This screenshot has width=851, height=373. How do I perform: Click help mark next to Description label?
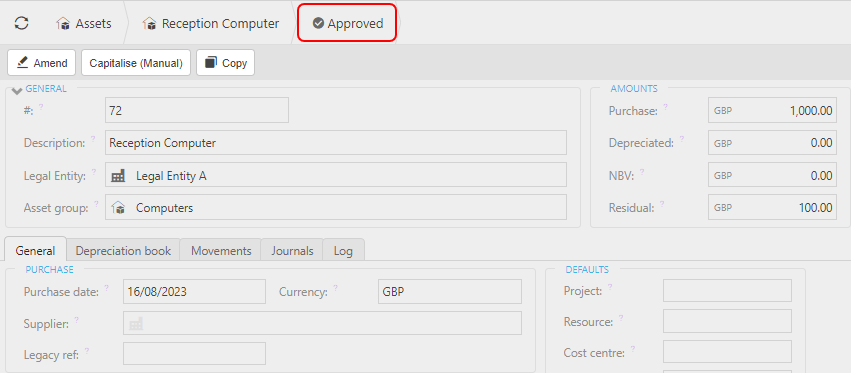[x=94, y=139]
